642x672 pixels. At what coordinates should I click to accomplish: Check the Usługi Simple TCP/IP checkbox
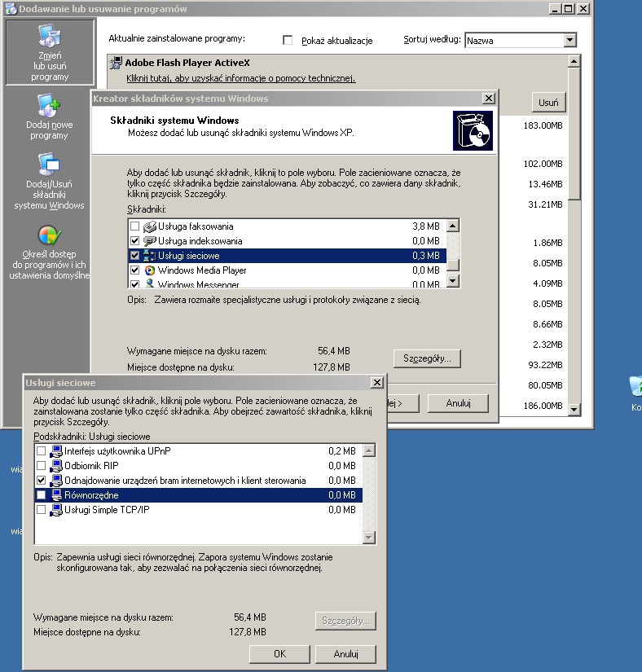[41, 510]
